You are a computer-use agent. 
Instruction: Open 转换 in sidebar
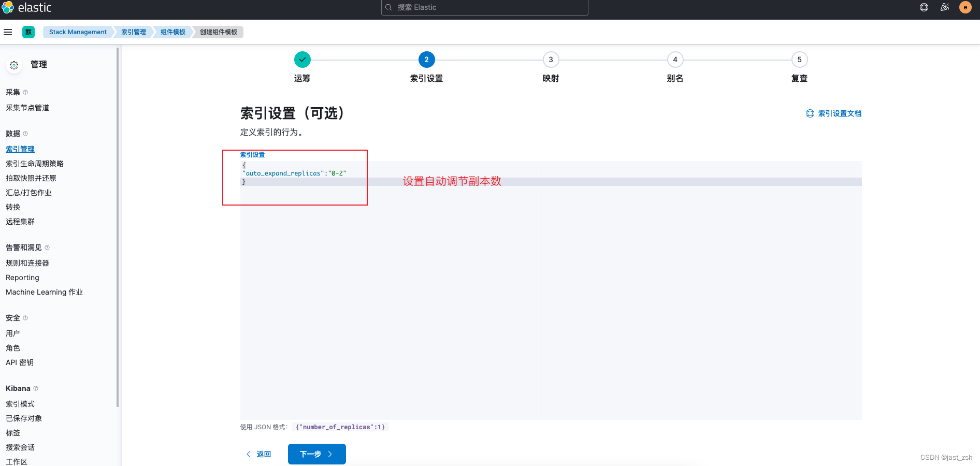coord(13,207)
